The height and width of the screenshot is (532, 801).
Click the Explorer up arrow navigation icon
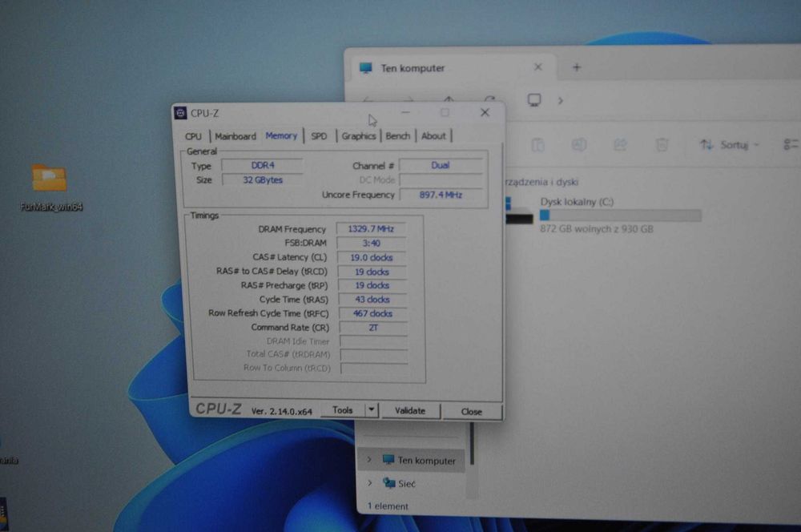coord(449,101)
